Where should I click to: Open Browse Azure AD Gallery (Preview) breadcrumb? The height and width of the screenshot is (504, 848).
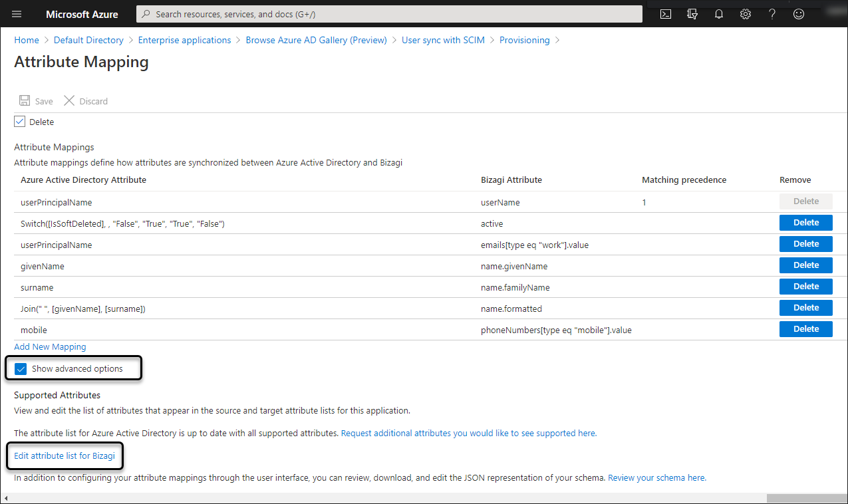point(316,40)
